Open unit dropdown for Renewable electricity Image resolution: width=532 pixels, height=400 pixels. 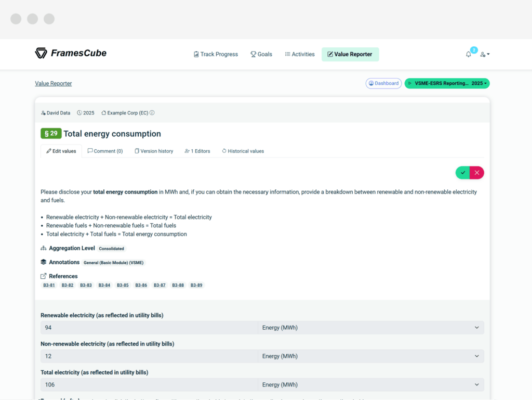click(371, 328)
